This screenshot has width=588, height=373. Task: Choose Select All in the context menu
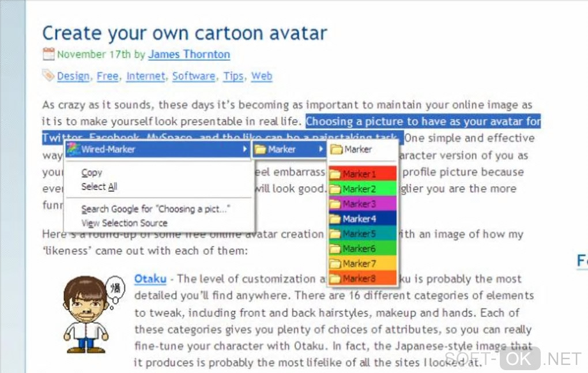pyautogui.click(x=99, y=187)
